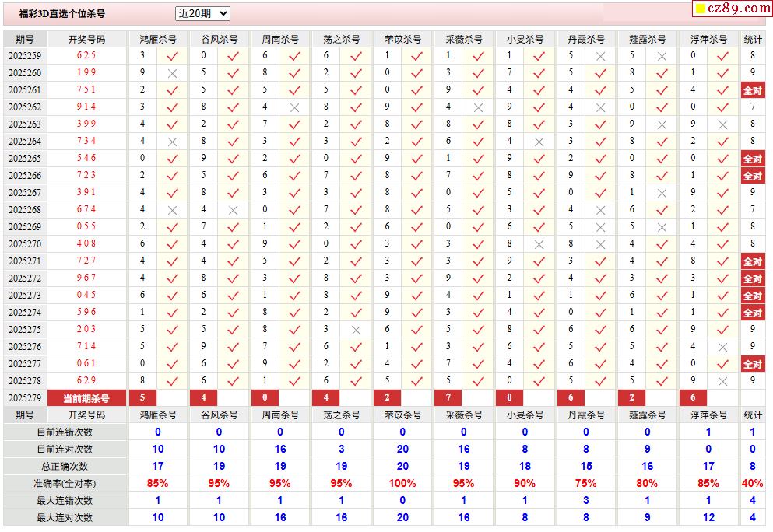Screen dimensions: 773x532
Task: Click 荡之 X mark in row 2025275
Action: point(356,330)
